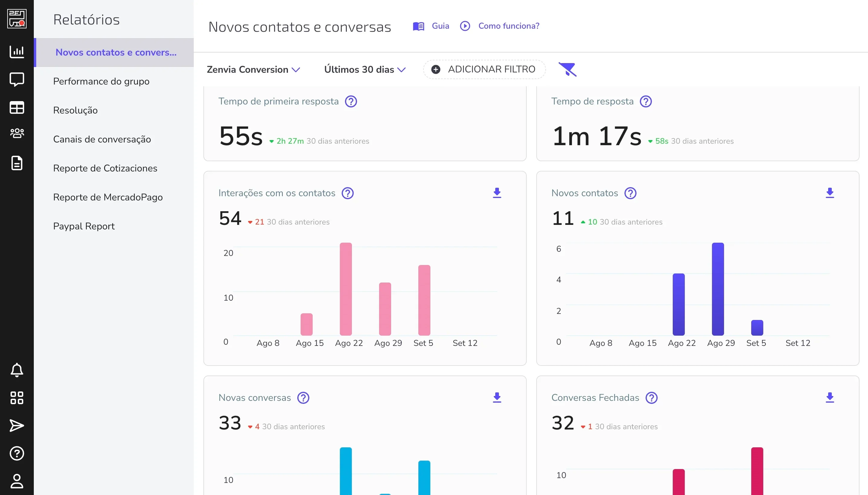Download the Interações com os contatos chart
The image size is (868, 495).
[497, 193]
